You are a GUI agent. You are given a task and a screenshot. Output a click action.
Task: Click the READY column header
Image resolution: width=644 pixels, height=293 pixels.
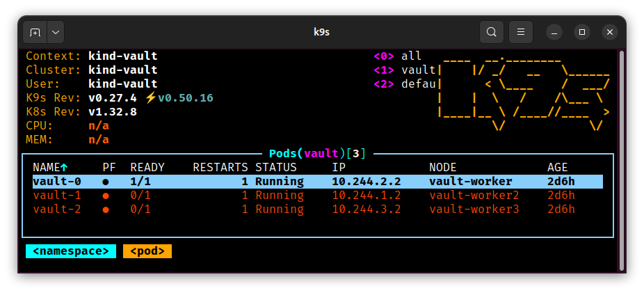point(147,168)
